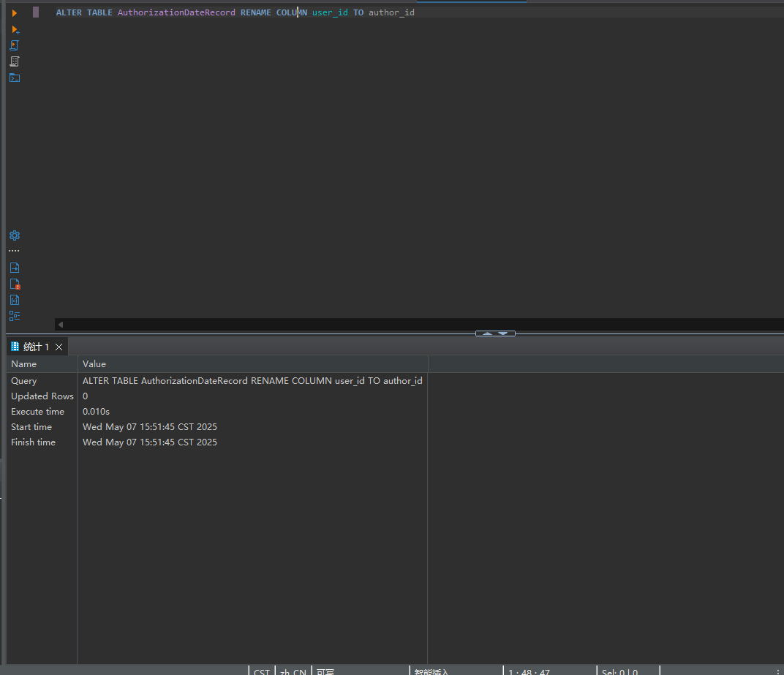Show the execution log (page with red alert)
Screen dimensions: 784x675
click(x=15, y=284)
